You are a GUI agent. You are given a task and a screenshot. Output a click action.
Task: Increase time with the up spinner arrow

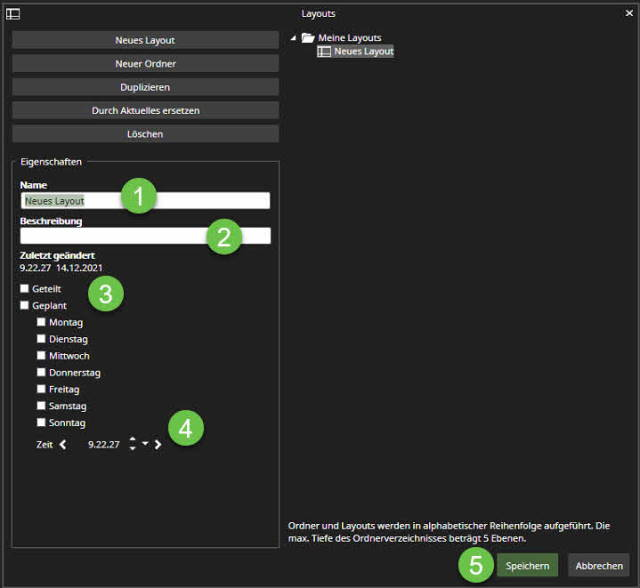(132, 440)
